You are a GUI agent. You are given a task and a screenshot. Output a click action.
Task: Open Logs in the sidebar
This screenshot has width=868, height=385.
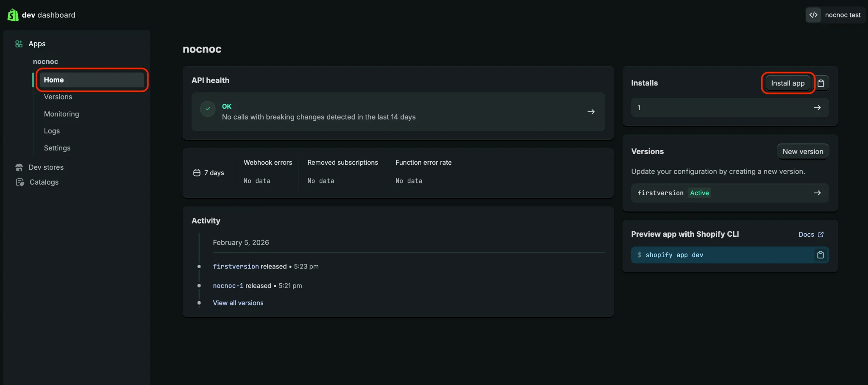(52, 131)
